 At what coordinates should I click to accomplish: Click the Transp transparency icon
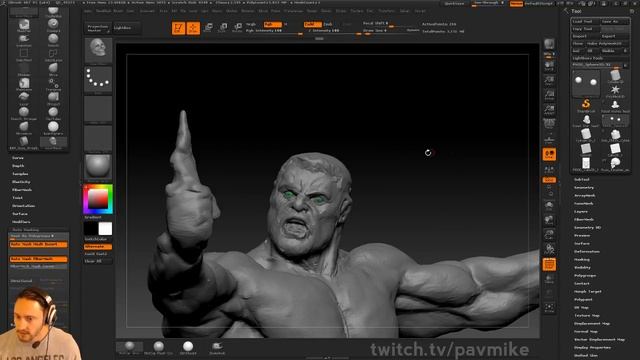tap(549, 279)
